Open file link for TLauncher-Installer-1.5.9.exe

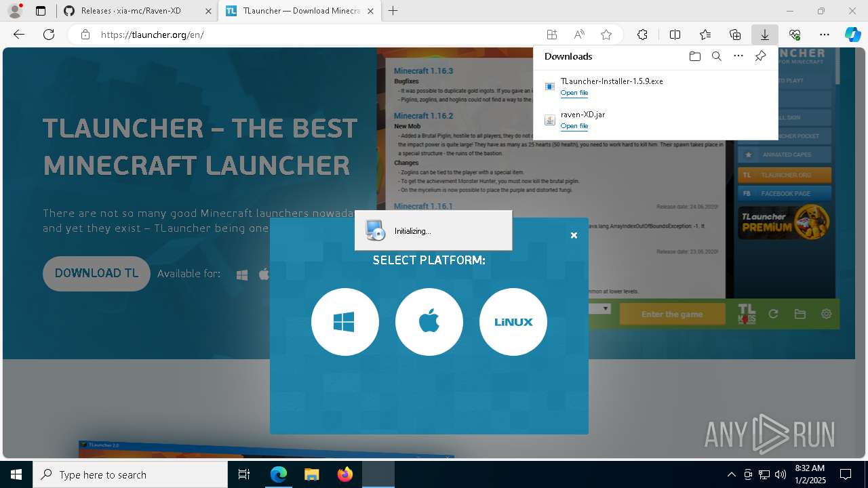[574, 93]
